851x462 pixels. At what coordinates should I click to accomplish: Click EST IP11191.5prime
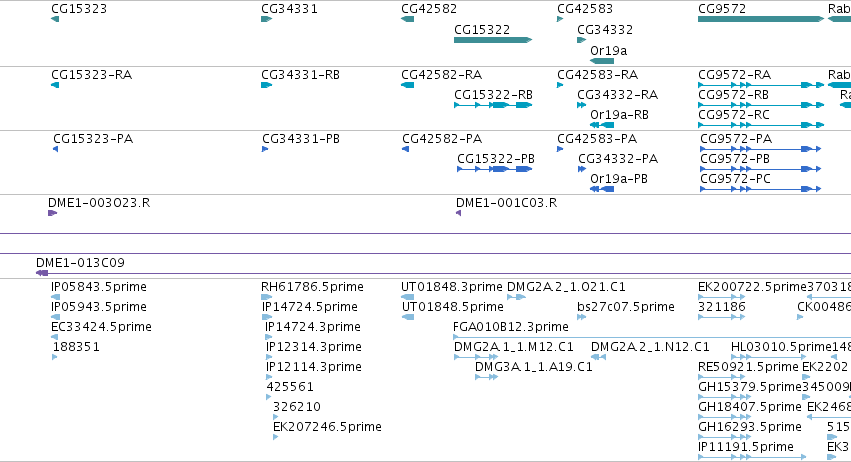746,447
